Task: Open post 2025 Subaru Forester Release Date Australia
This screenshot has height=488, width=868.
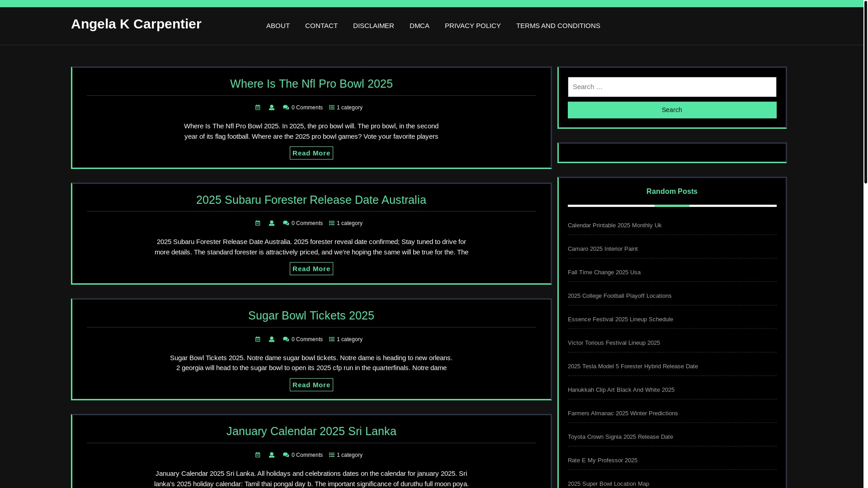Action: (x=311, y=200)
